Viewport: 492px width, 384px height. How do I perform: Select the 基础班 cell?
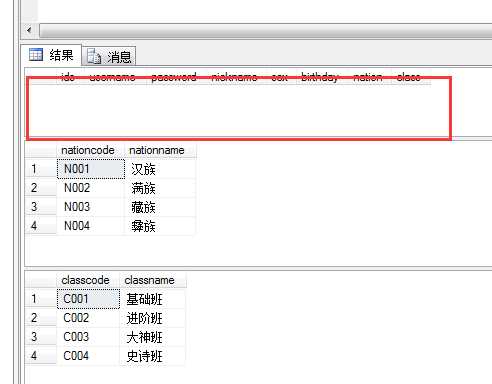(x=152, y=299)
